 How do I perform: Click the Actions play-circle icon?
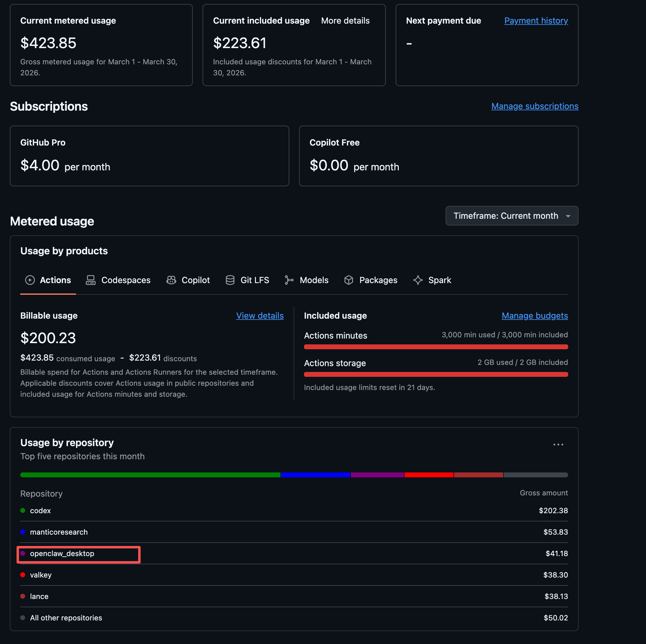point(30,280)
